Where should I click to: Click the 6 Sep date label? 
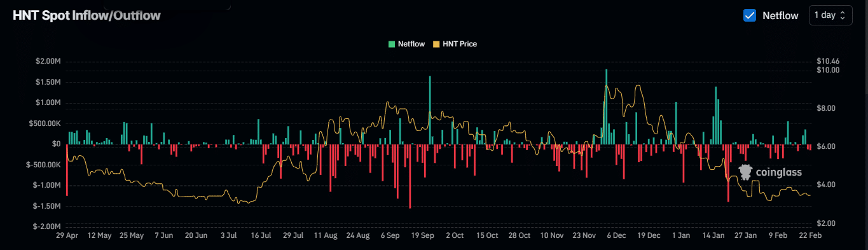tap(390, 235)
